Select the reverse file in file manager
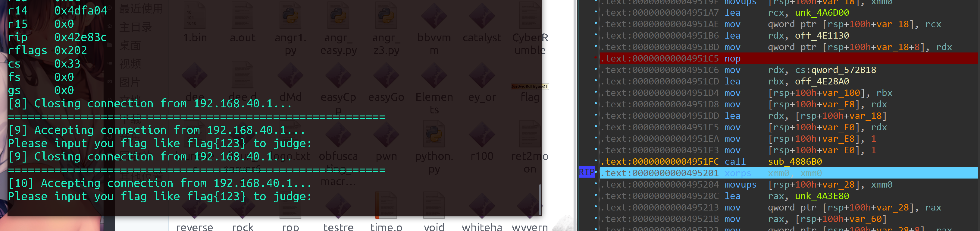980x231 pixels. pos(194,205)
